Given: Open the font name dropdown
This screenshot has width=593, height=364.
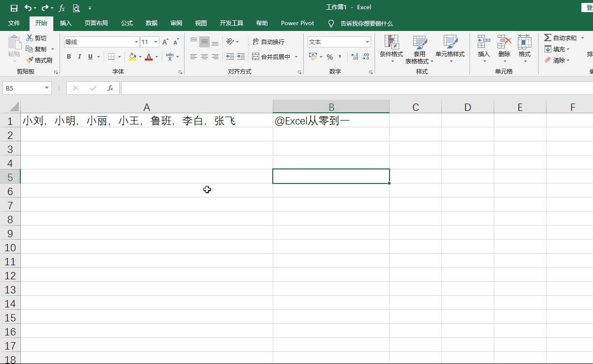Looking at the screenshot, I should click(x=136, y=42).
